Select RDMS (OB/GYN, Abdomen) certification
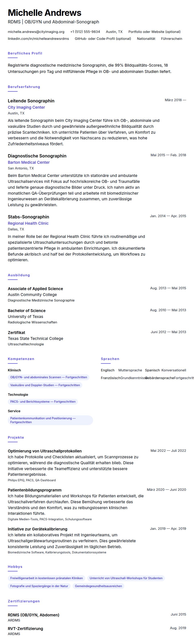This screenshot has height=644, width=194. pyautogui.click(x=34, y=615)
